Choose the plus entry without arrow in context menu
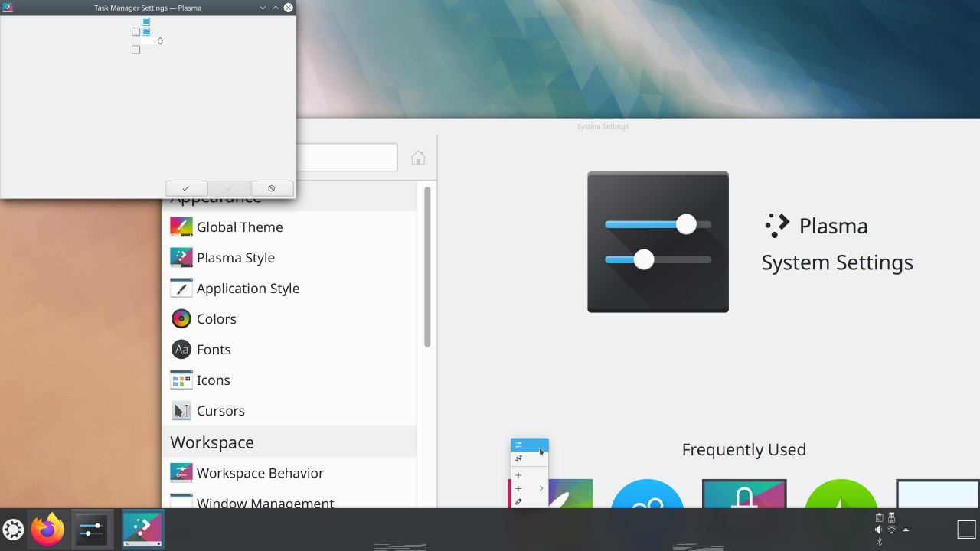The image size is (980, 551). click(x=530, y=475)
